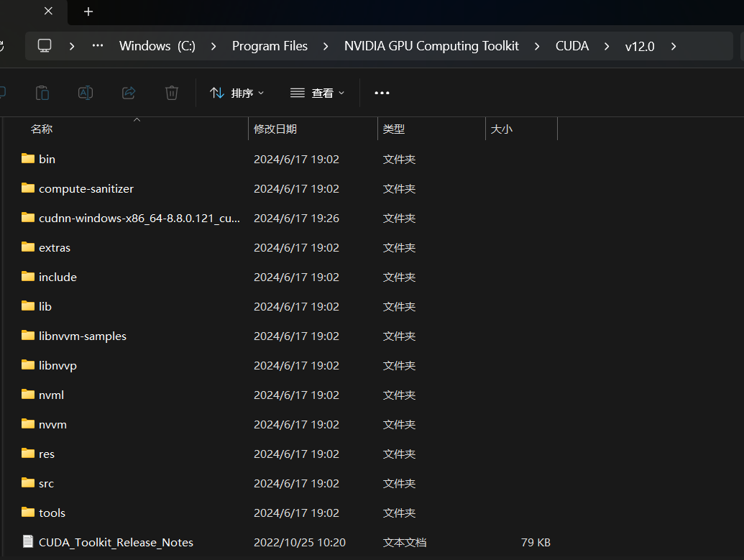Viewport: 744px width, 560px height.
Task: Expand chevron after Program Files breadcrumb
Action: [326, 46]
